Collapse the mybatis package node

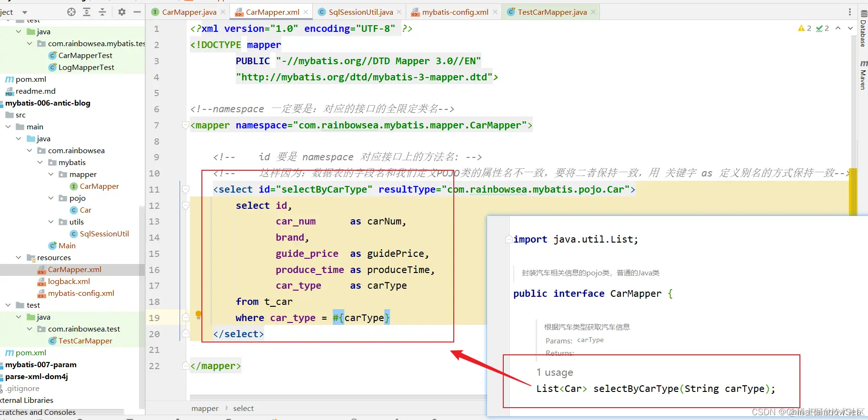40,162
